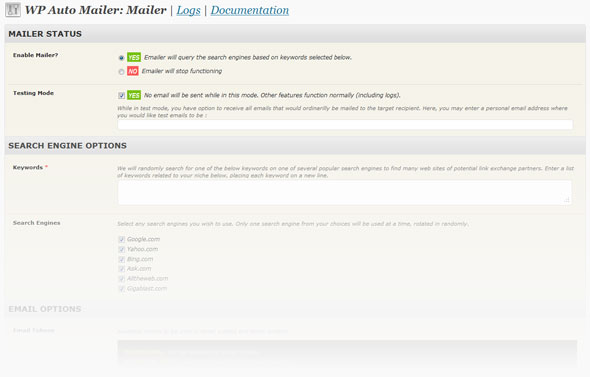Toggle the Yahoo.com checkbox
590x377 pixels.
(122, 249)
